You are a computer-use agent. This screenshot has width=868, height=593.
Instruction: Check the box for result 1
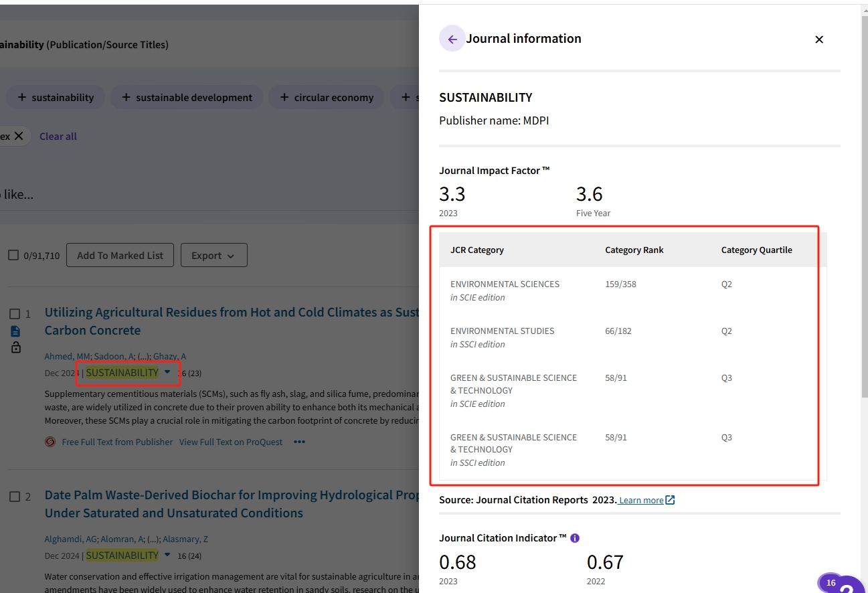[15, 313]
